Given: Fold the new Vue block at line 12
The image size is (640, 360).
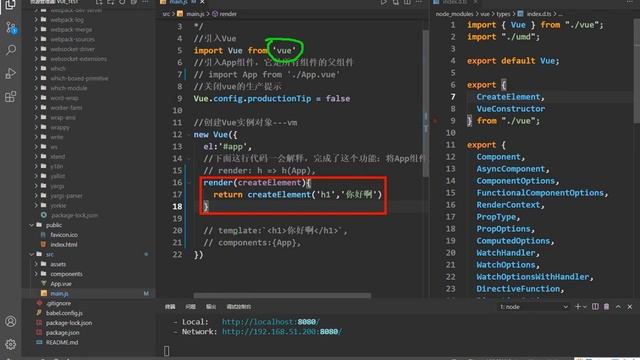Looking at the screenshot, I should 189,135.
